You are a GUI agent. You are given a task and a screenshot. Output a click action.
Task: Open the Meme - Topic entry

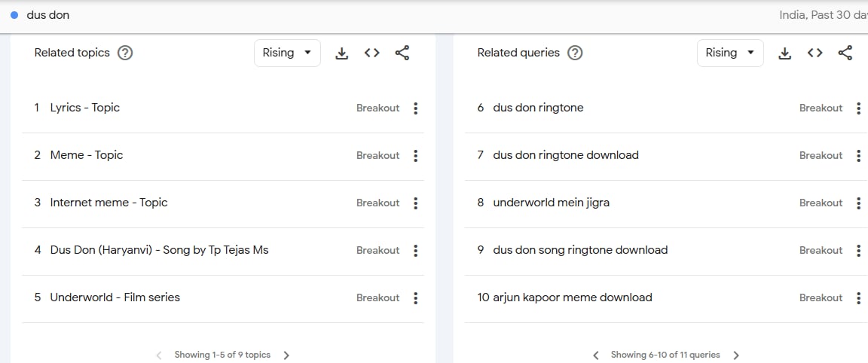(87, 155)
